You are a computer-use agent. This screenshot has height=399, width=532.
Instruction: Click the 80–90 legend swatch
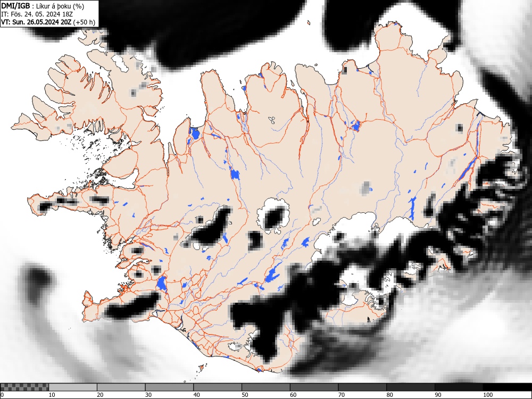pos(410,387)
